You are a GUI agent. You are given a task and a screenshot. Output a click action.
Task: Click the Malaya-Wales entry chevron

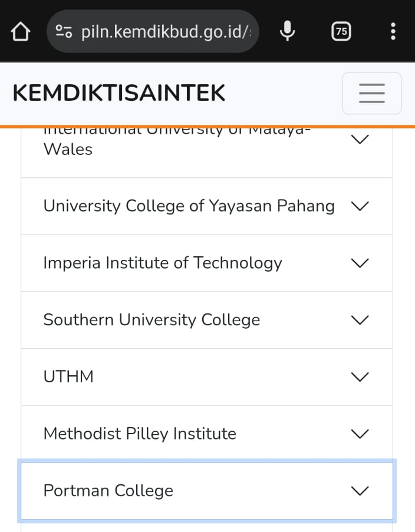point(360,140)
